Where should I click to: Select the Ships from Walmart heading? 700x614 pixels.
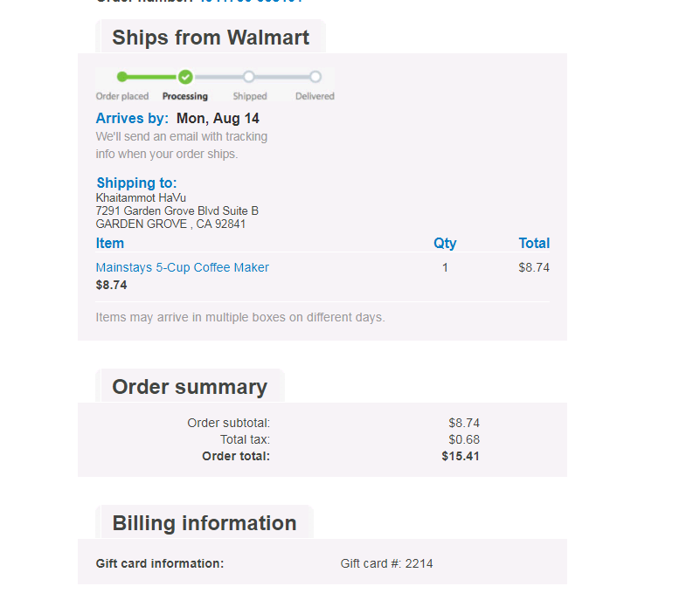pos(211,38)
